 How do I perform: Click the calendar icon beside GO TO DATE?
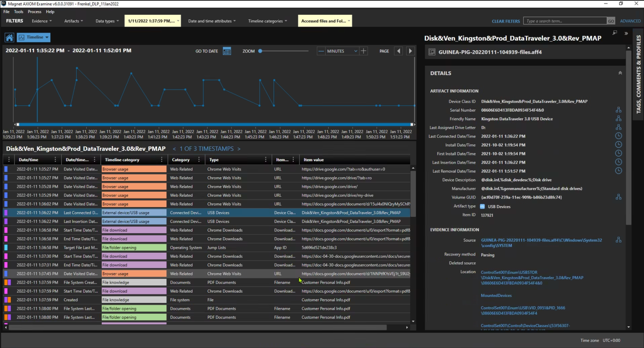[x=226, y=51]
